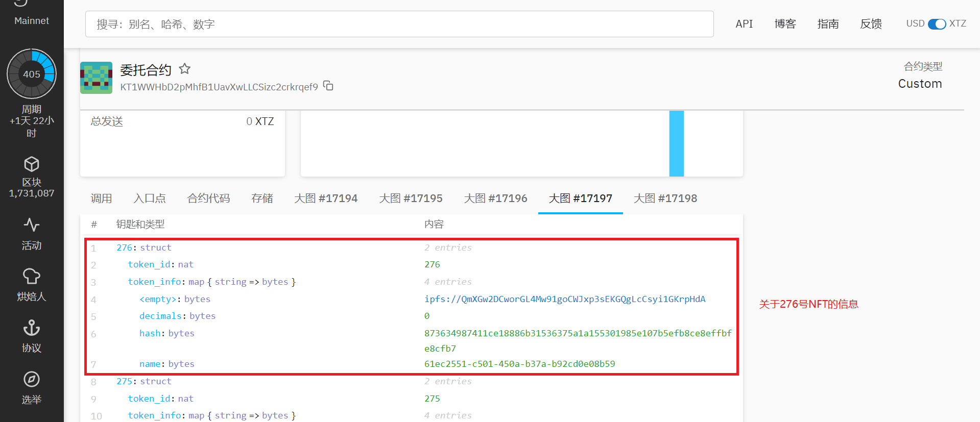Viewport: 980px width, 422px height.
Task: Switch to the 入口点 entrypoints tab
Action: click(150, 198)
